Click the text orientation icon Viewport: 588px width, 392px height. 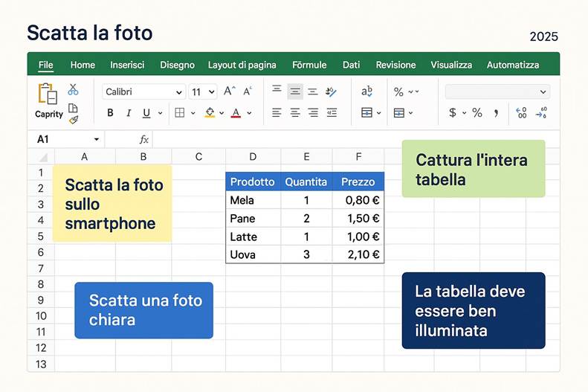point(331,91)
